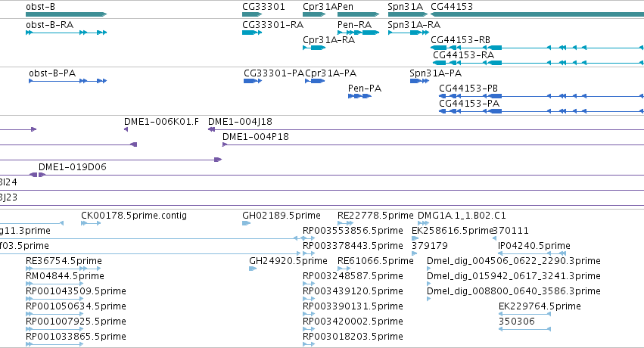This screenshot has height=348, width=644.
Task: Select the RM04844.5prime label
Action: pos(65,276)
